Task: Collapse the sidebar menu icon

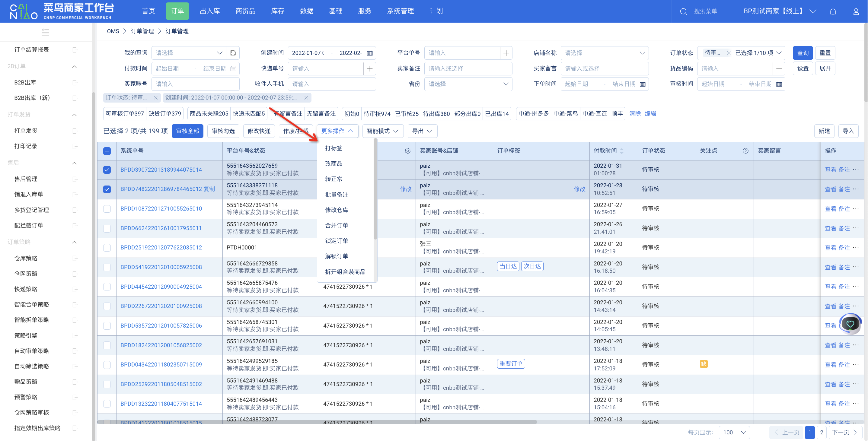Action: (x=46, y=32)
